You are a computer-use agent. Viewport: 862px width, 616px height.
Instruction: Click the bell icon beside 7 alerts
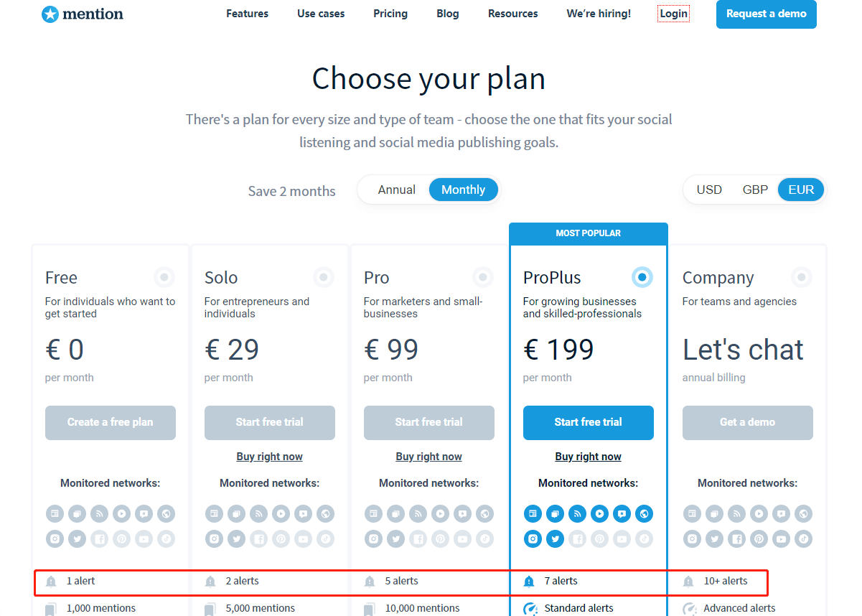529,582
